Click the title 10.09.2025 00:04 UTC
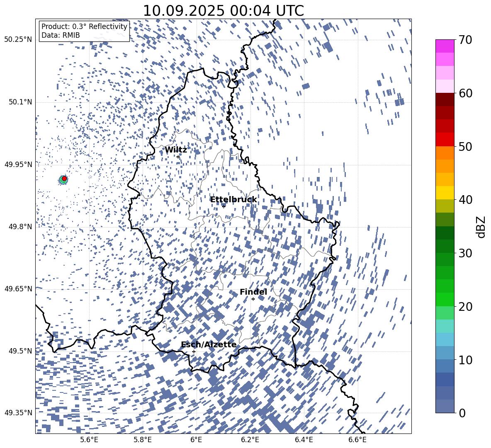Screen dimensions: 491x448 point(223,11)
